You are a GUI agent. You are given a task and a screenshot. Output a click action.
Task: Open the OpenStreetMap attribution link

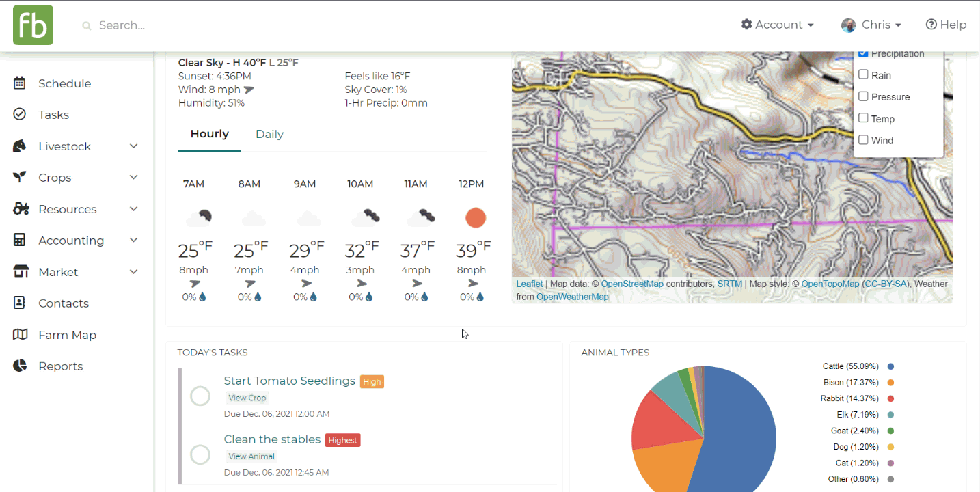click(x=632, y=284)
